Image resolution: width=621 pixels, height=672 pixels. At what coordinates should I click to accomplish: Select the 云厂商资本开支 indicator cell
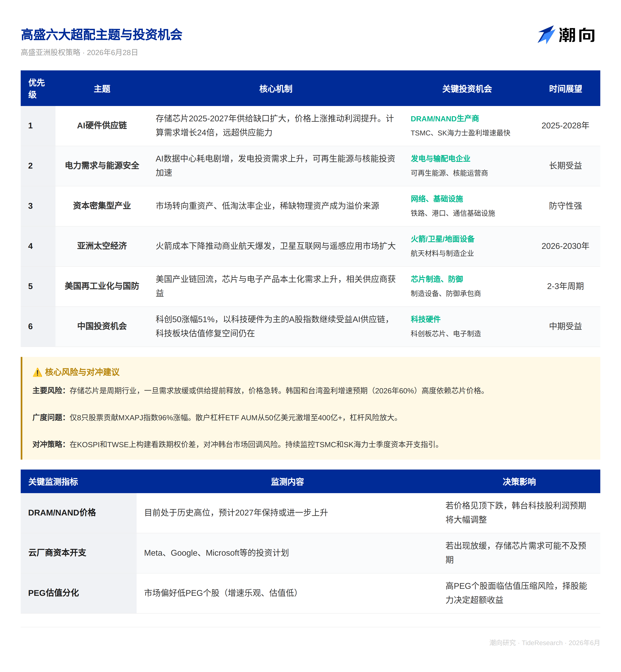click(x=79, y=553)
